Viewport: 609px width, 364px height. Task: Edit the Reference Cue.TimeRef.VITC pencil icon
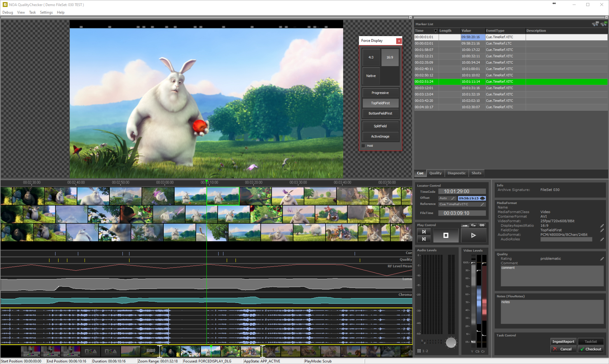pos(482,205)
